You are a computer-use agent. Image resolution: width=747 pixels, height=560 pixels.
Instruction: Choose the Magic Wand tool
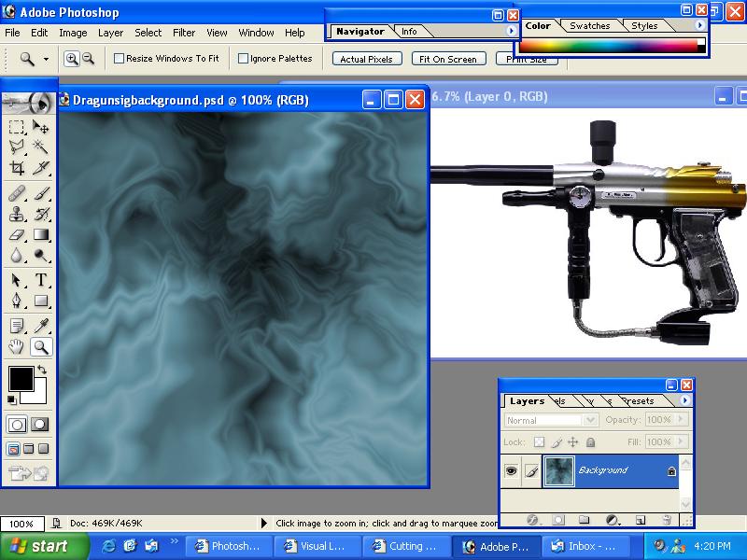[41, 147]
